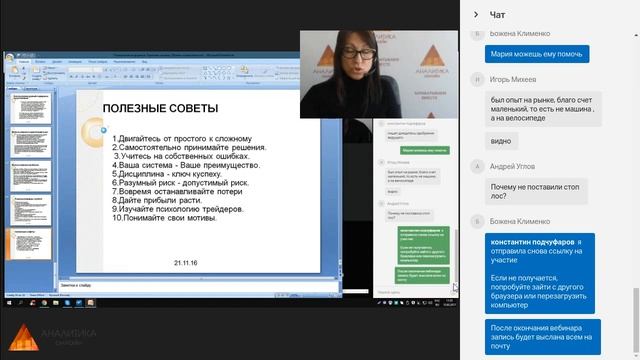Open File Explorer from the taskbar

click(x=56, y=303)
